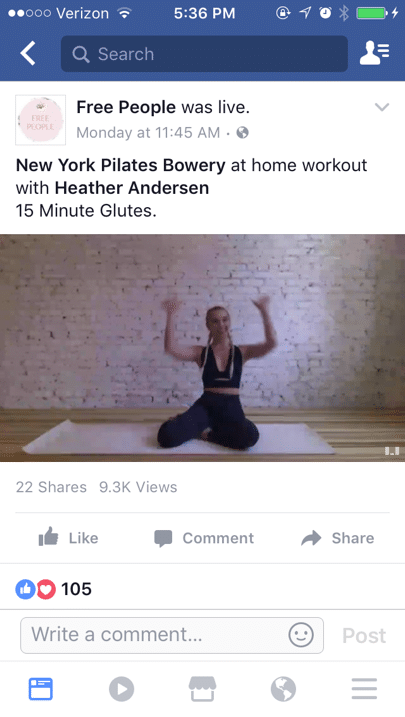Open the hamburger menu tab
The image size is (405, 717).
pos(364,689)
